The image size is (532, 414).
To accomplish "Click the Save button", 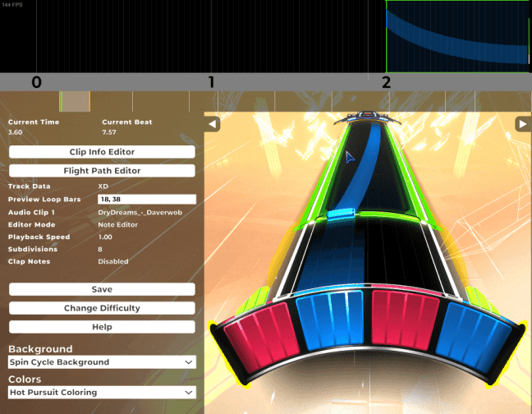I will click(102, 289).
